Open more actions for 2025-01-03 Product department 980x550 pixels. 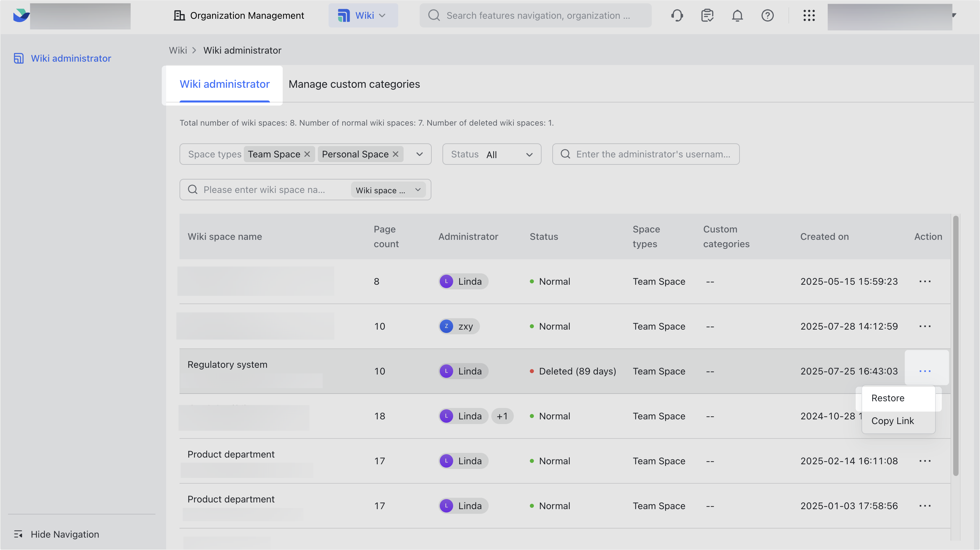[x=925, y=506]
